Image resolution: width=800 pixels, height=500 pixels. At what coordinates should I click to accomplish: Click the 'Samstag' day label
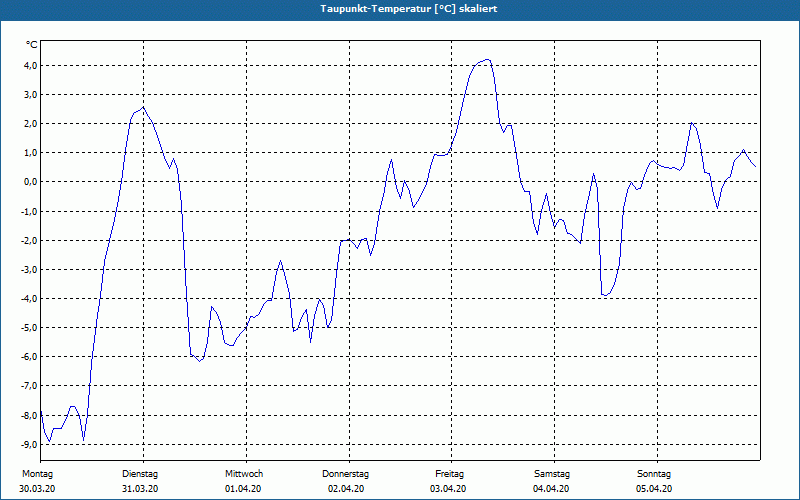[x=552, y=474]
